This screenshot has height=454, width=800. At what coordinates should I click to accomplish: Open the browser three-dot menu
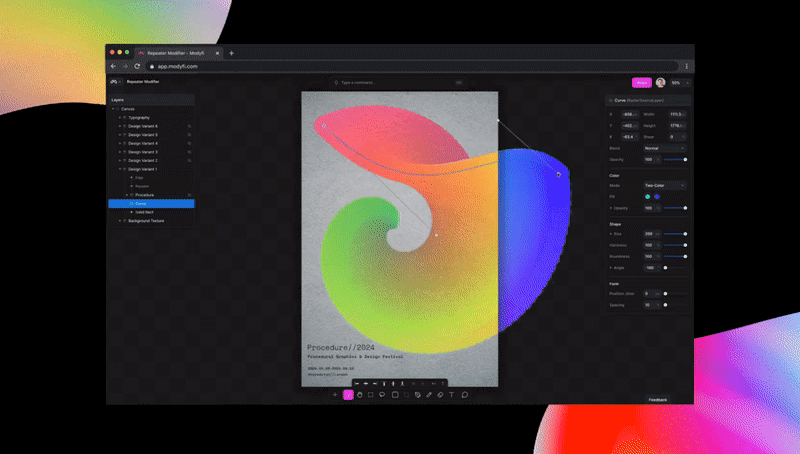(687, 66)
